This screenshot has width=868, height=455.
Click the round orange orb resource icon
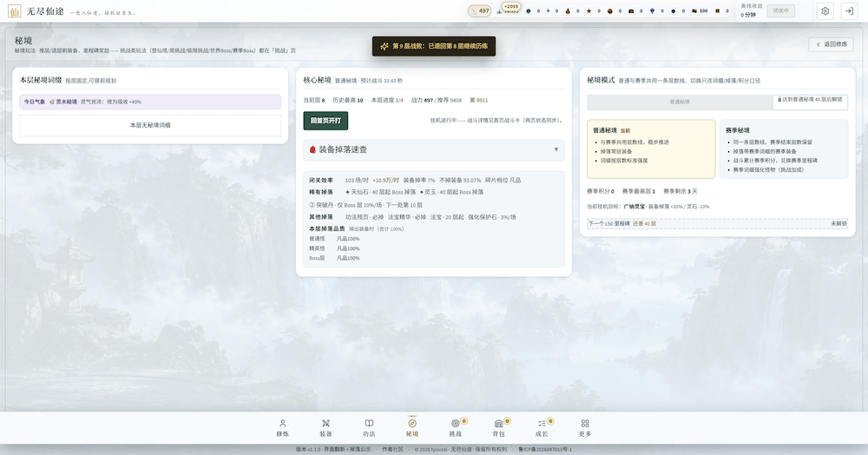[610, 11]
